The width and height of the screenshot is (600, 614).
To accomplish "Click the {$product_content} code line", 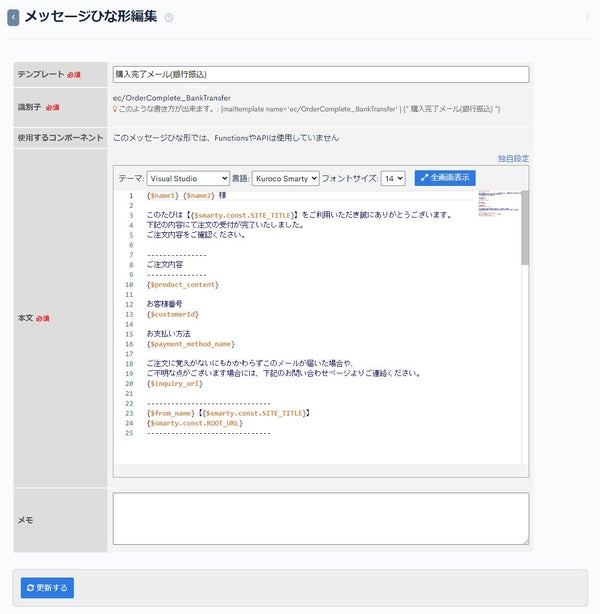I will coord(183,285).
